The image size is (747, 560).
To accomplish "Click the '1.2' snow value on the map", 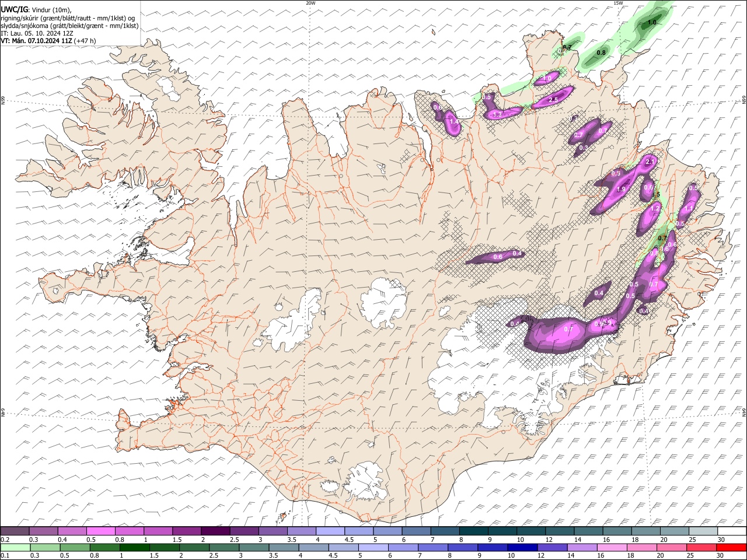I will (x=655, y=208).
